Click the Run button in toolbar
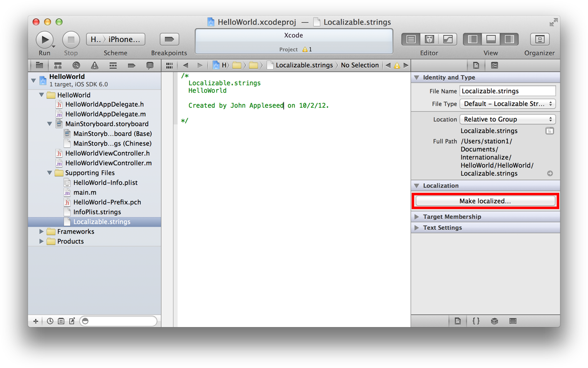Viewport: 588px width, 368px height. click(x=44, y=40)
